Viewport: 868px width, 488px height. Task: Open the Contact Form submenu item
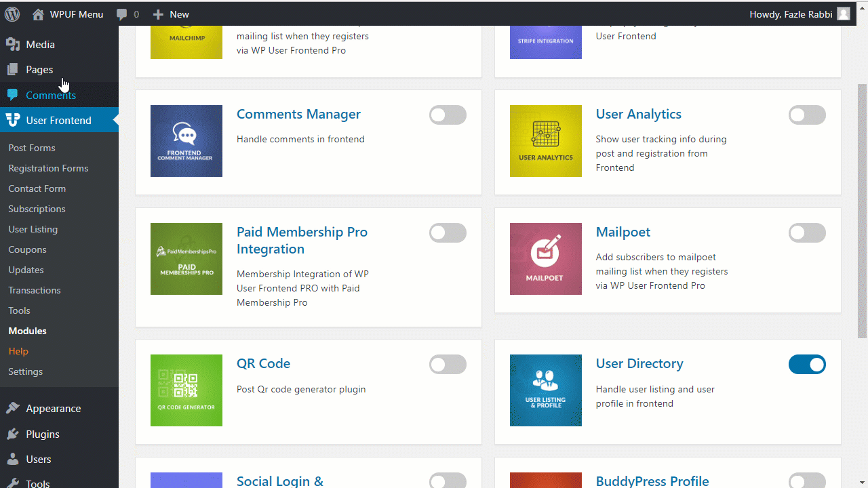pos(37,188)
